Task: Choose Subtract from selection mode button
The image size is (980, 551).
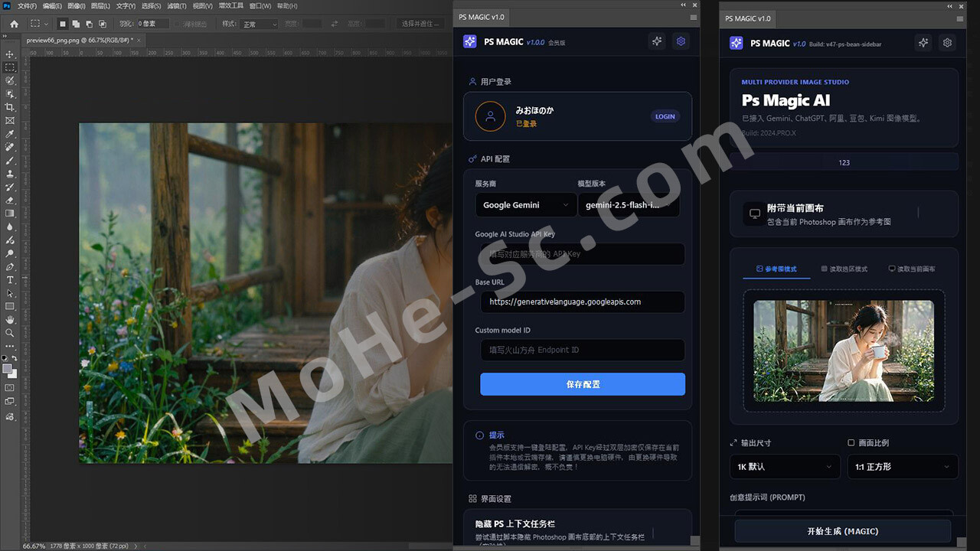Action: [89, 24]
